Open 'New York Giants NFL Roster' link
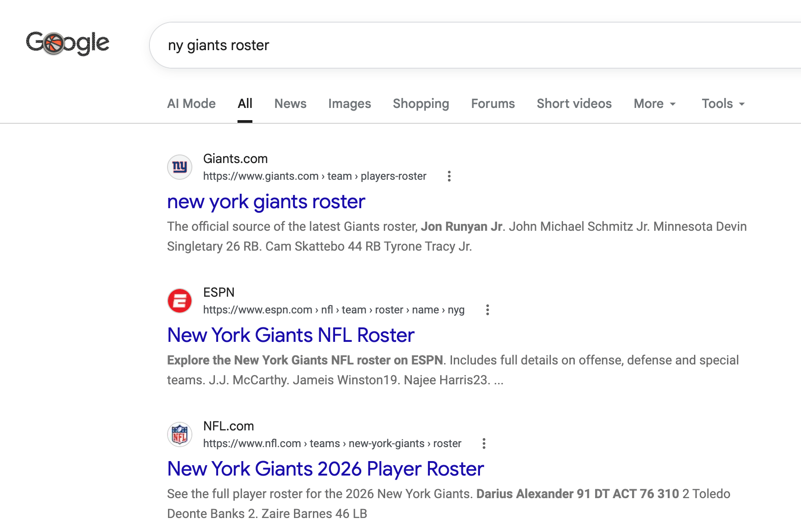The image size is (801, 532). tap(291, 335)
